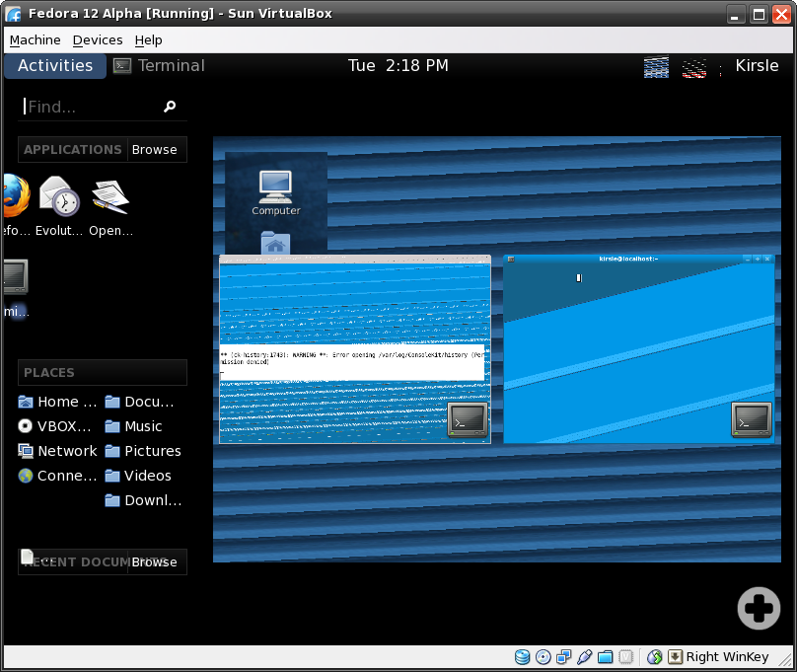Image resolution: width=797 pixels, height=672 pixels.
Task: Click the add workspace plus button
Action: [759, 609]
